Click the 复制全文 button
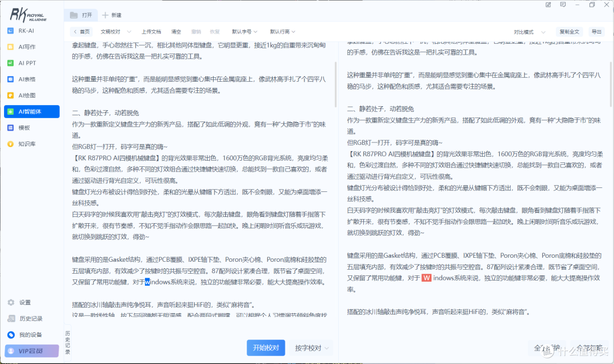 click(x=569, y=32)
